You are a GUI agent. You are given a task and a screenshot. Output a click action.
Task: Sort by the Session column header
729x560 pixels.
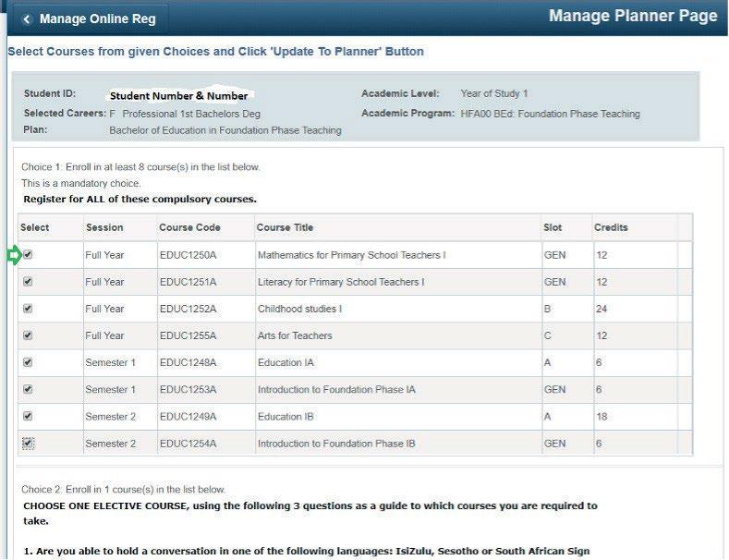[x=104, y=227]
